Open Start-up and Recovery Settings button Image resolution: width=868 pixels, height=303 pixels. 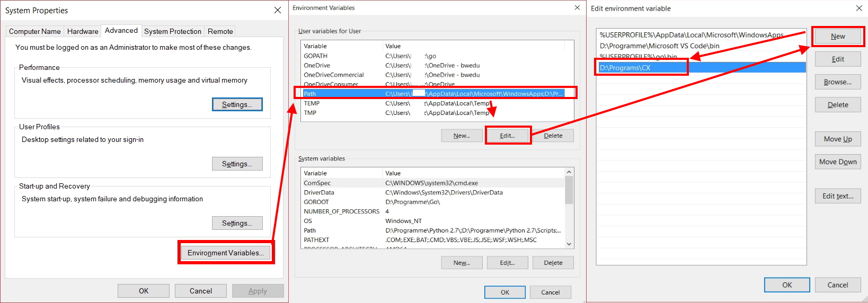(237, 223)
